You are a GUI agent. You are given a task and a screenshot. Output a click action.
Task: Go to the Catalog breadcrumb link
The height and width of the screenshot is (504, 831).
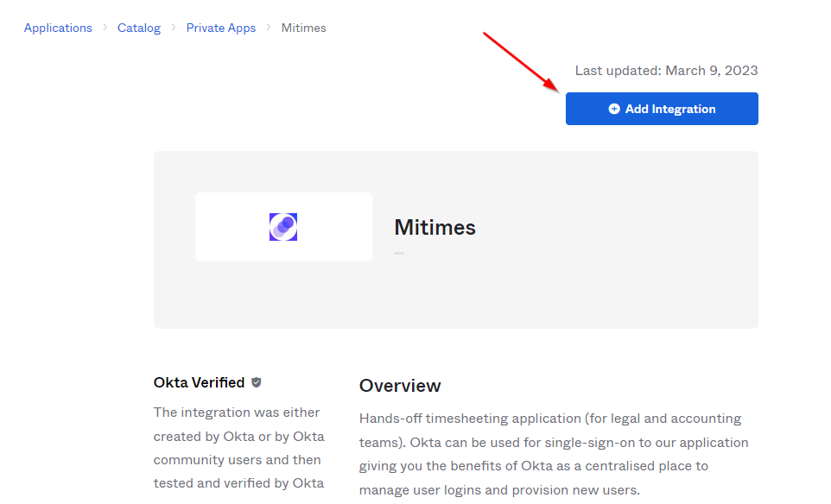pos(139,28)
